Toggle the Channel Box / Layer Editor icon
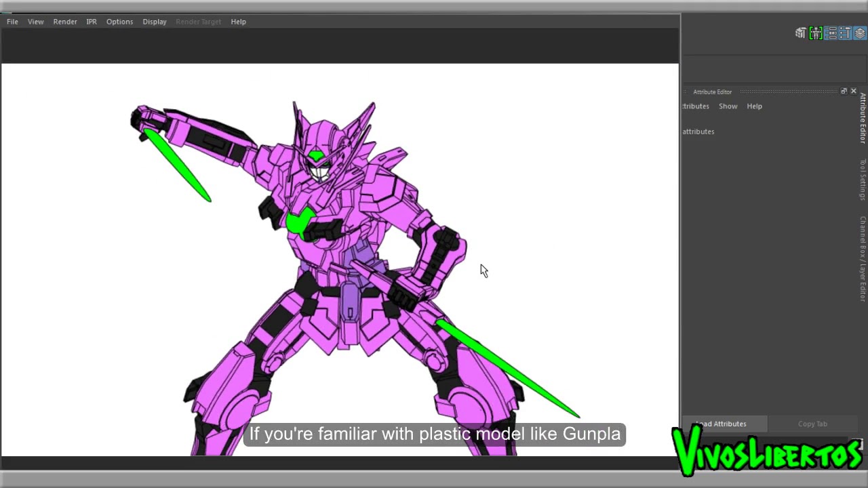This screenshot has width=868, height=488. (x=860, y=33)
